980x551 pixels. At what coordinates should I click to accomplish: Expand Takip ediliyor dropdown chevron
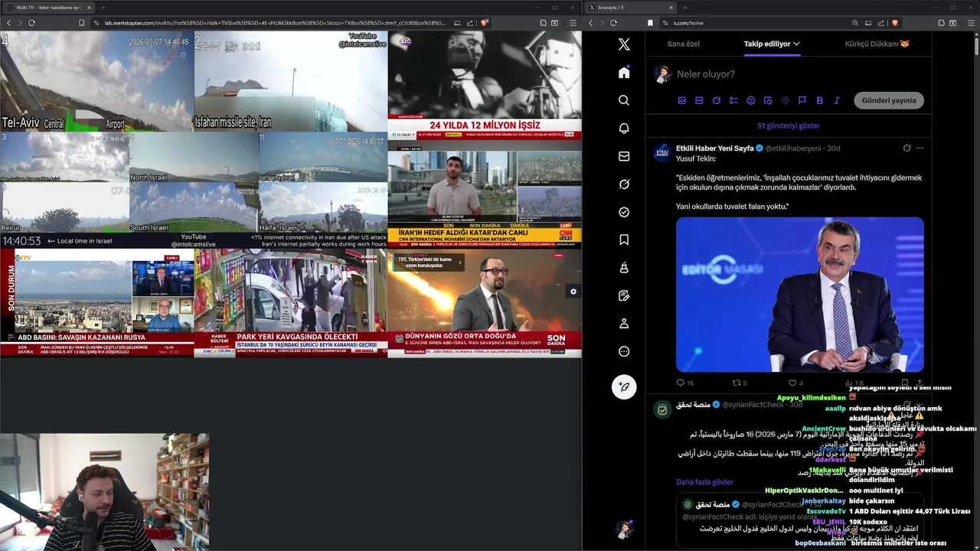tap(796, 44)
